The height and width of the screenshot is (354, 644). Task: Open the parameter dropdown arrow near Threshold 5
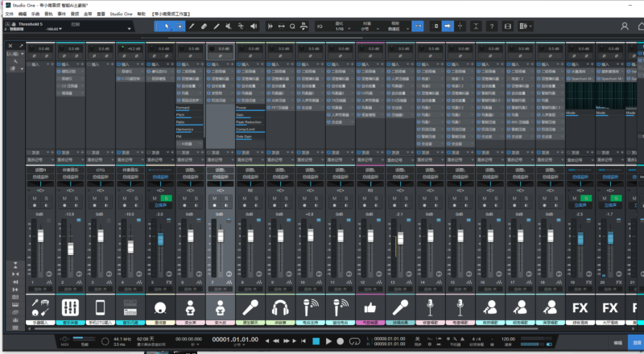[x=130, y=29]
